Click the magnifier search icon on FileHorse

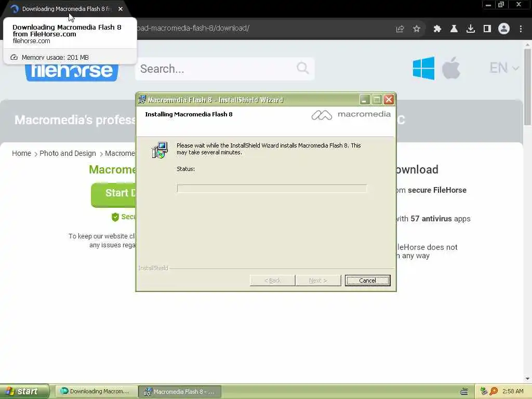click(303, 68)
